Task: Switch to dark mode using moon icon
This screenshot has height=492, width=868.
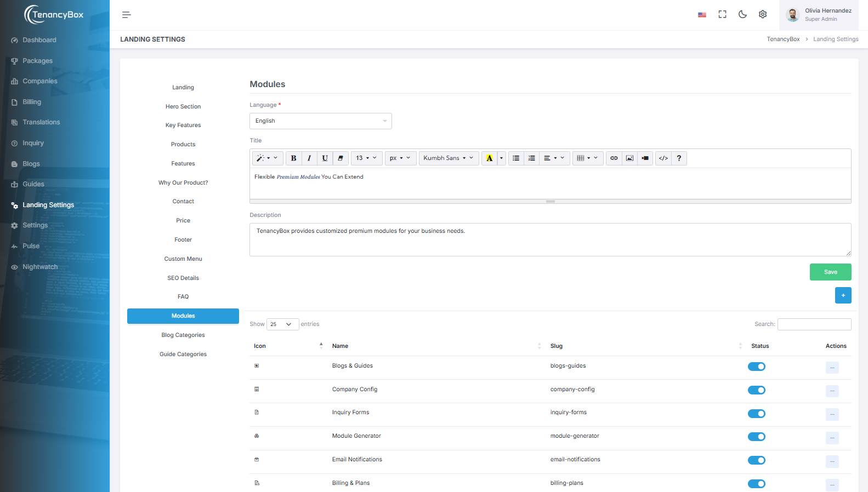Action: click(x=743, y=15)
